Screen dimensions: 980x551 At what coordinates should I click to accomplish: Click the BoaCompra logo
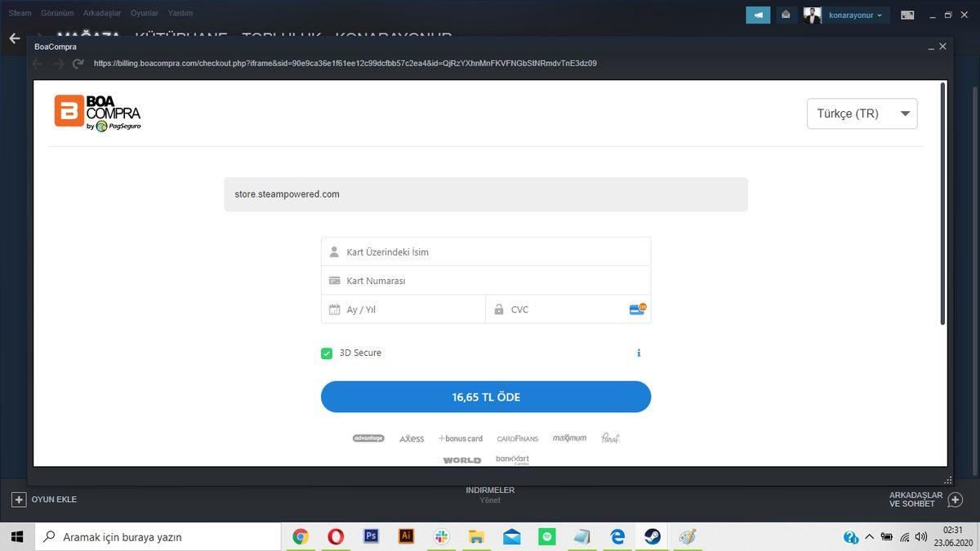[97, 112]
